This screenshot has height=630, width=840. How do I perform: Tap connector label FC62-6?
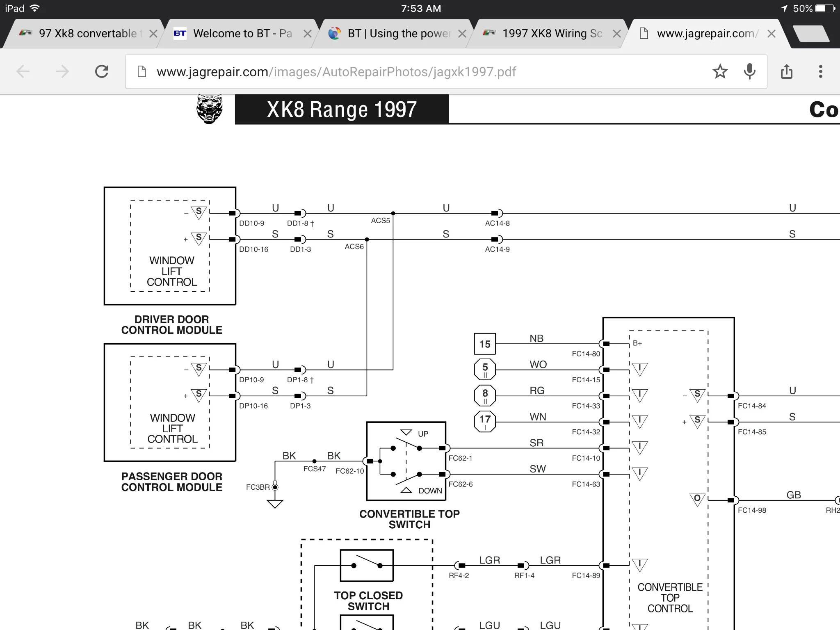460,484
